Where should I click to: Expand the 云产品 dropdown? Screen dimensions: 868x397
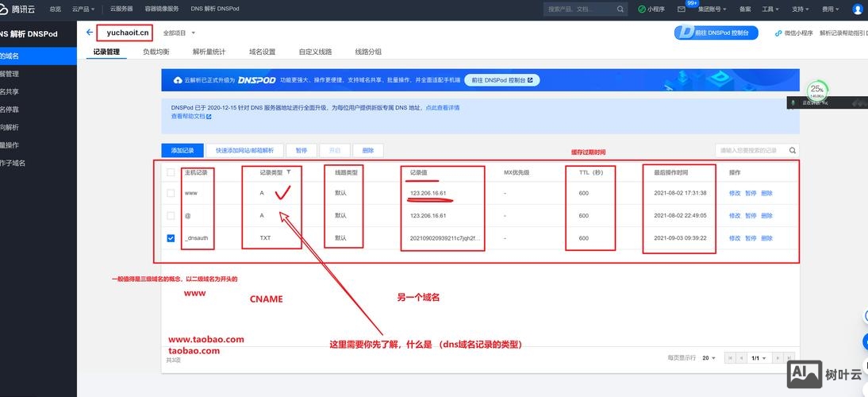pos(83,9)
